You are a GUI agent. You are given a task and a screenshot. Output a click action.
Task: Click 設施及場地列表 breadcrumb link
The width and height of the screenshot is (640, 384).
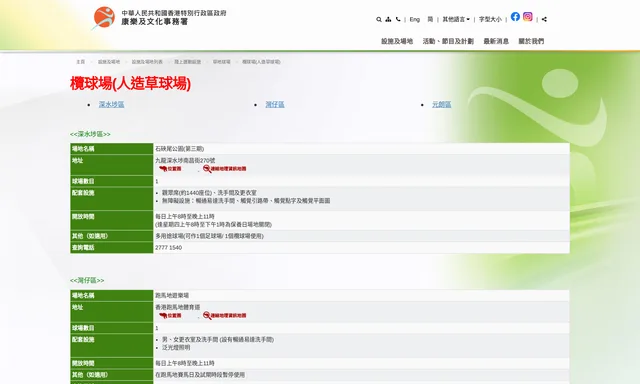pos(147,62)
